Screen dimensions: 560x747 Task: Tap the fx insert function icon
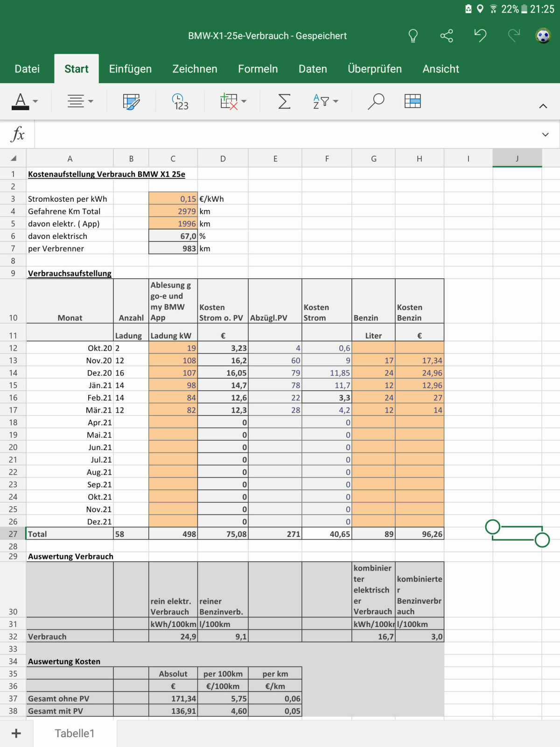[x=18, y=134]
